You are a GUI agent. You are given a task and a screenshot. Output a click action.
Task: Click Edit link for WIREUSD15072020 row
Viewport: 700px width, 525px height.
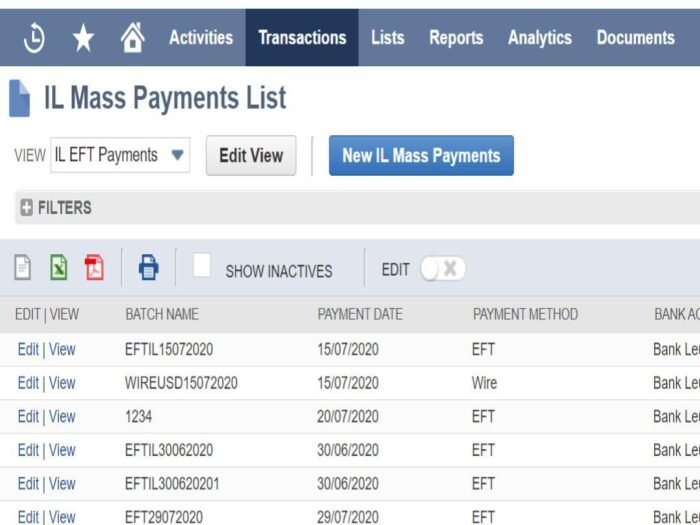28,383
